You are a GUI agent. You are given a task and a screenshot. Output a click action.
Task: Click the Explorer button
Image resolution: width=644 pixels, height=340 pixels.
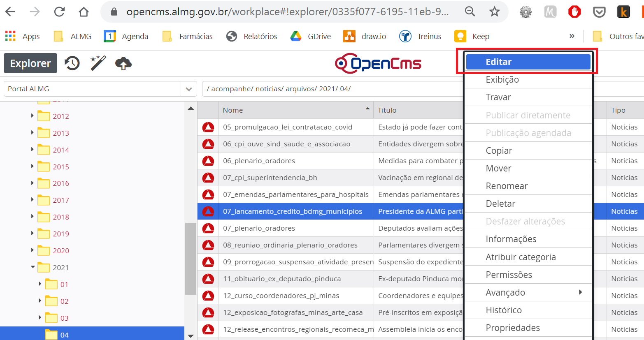(30, 63)
